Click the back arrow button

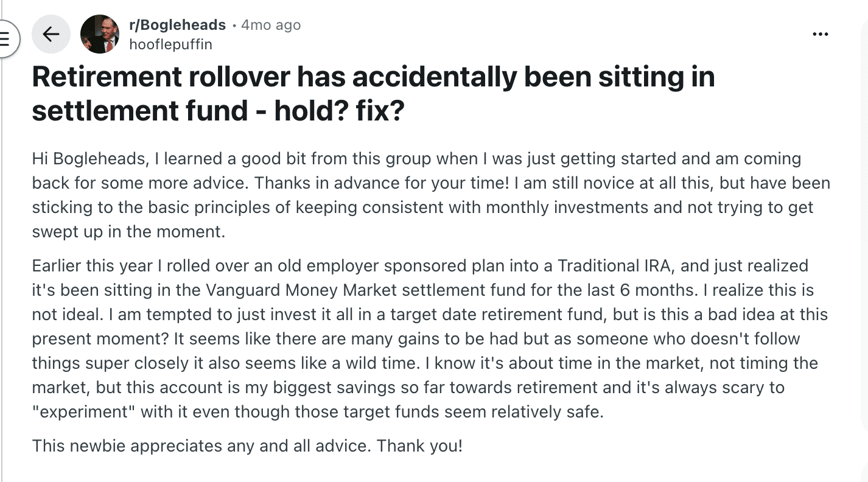point(51,34)
